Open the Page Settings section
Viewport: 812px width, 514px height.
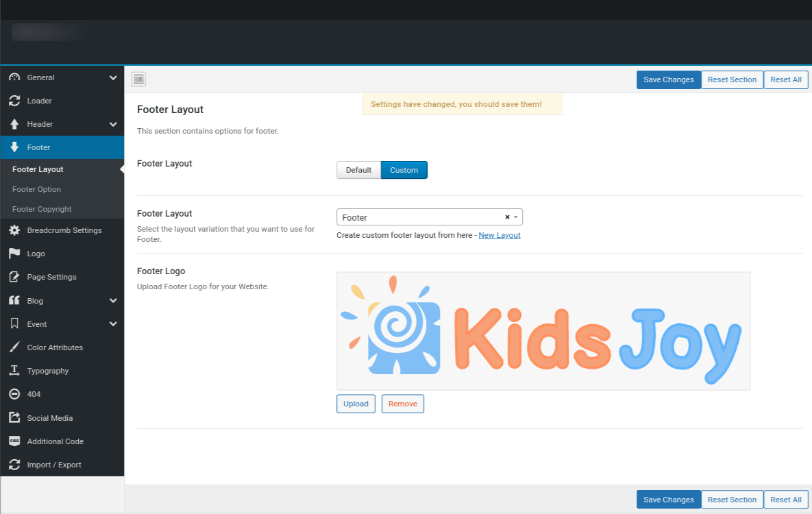(x=62, y=277)
